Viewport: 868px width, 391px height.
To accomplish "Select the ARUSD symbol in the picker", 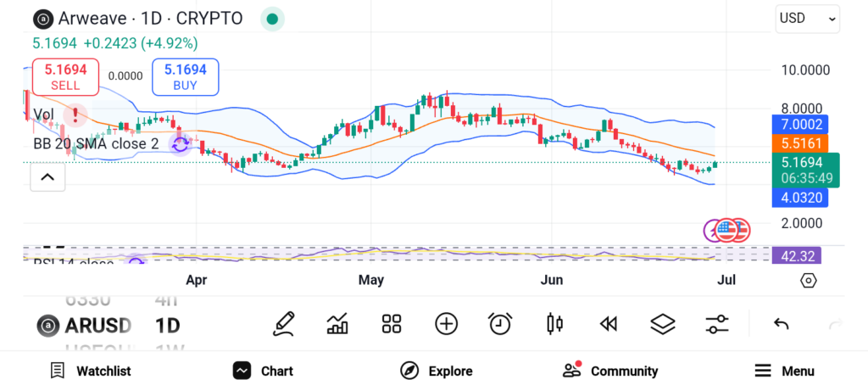I will pyautogui.click(x=84, y=325).
